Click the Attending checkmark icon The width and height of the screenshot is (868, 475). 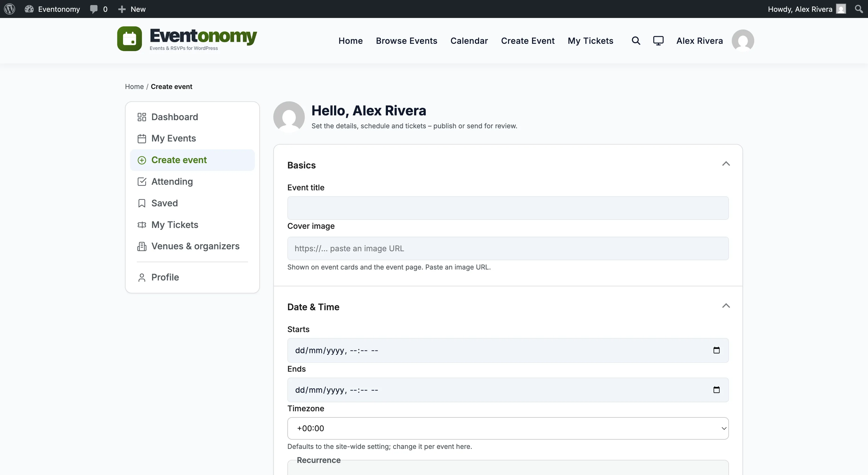(142, 182)
